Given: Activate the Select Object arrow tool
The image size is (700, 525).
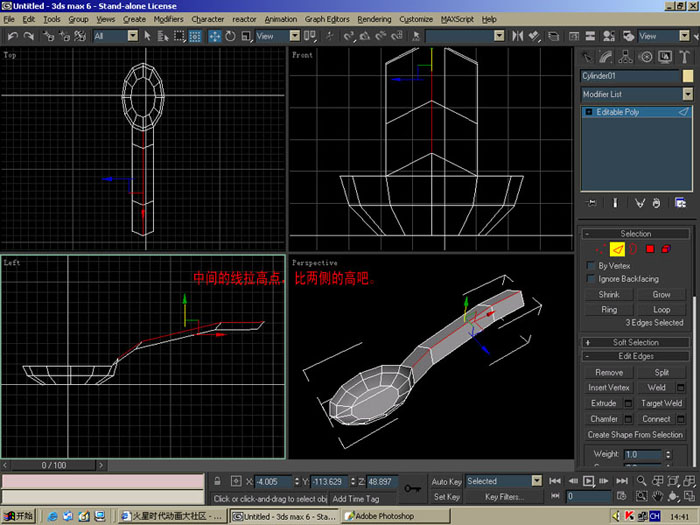Looking at the screenshot, I should (147, 36).
